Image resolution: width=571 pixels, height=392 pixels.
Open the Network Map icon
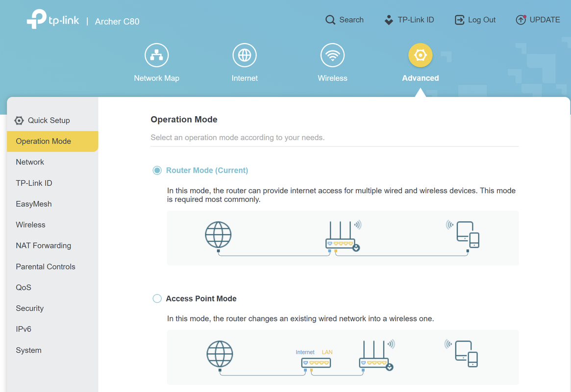click(x=156, y=55)
